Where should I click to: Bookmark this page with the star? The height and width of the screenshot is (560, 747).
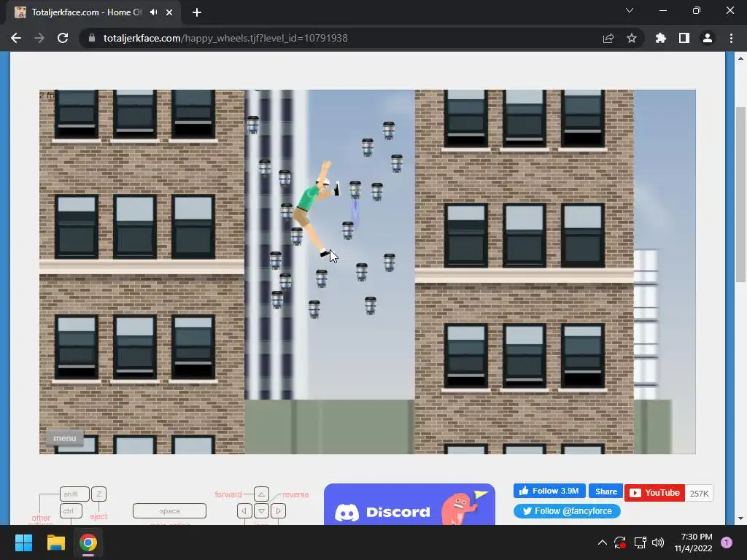tap(632, 38)
